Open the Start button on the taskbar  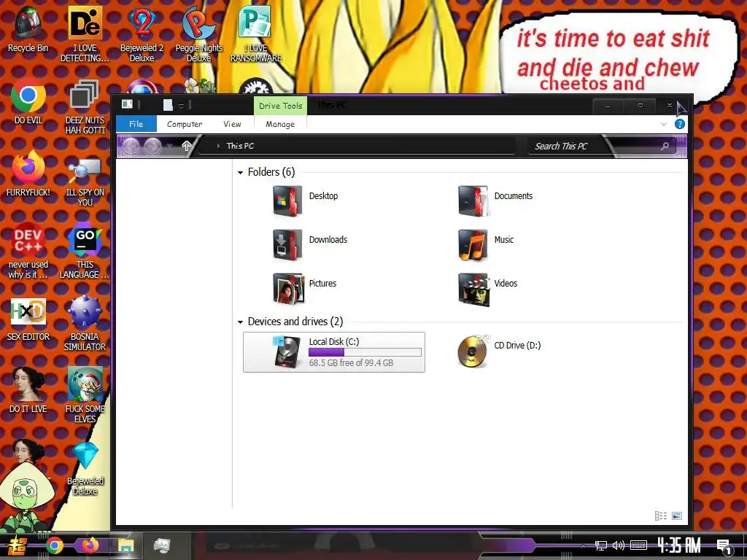[x=17, y=546]
